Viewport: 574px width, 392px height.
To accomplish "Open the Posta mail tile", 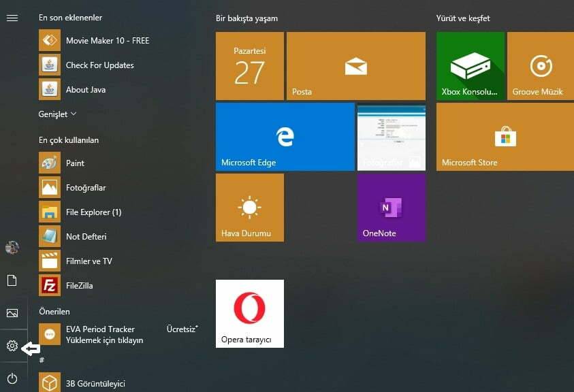I will point(356,66).
